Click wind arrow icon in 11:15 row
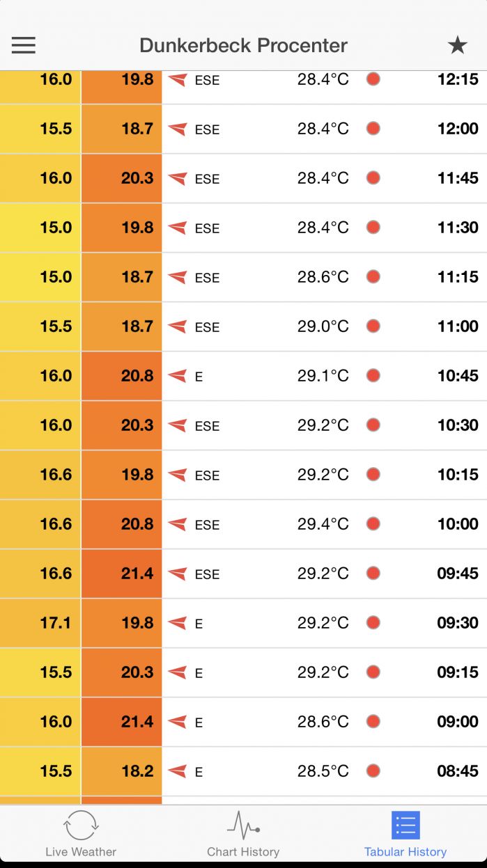The height and width of the screenshot is (868, 487). [178, 277]
